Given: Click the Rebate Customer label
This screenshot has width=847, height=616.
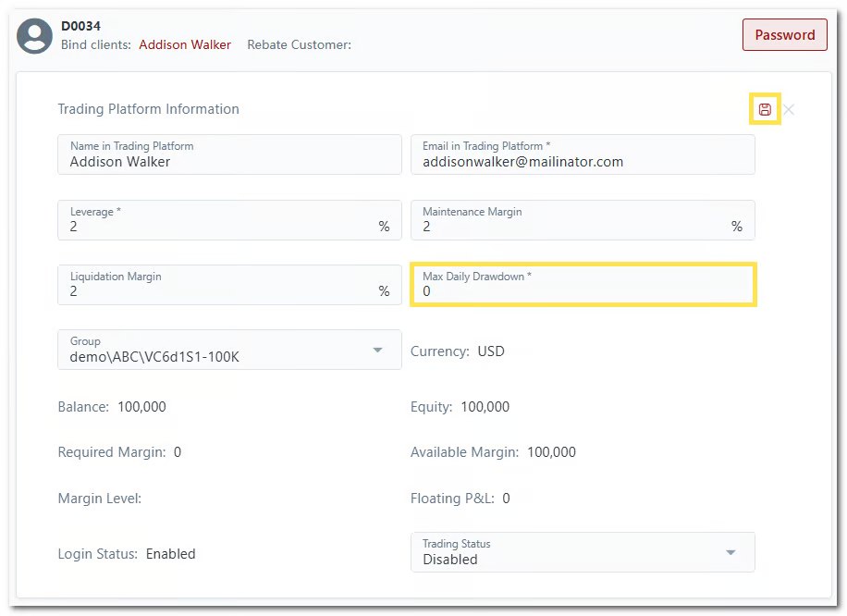Looking at the screenshot, I should (299, 44).
